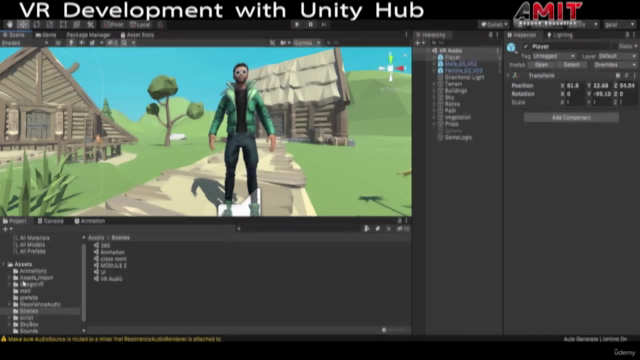The image size is (640, 360).
Task: Select Female_02_V02 in Hierarchy
Action: [x=463, y=71]
